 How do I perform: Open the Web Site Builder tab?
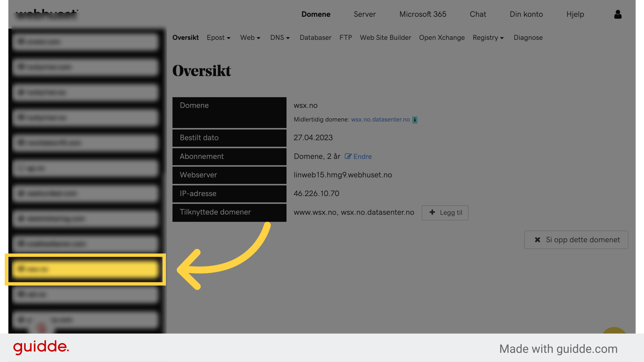[385, 38]
